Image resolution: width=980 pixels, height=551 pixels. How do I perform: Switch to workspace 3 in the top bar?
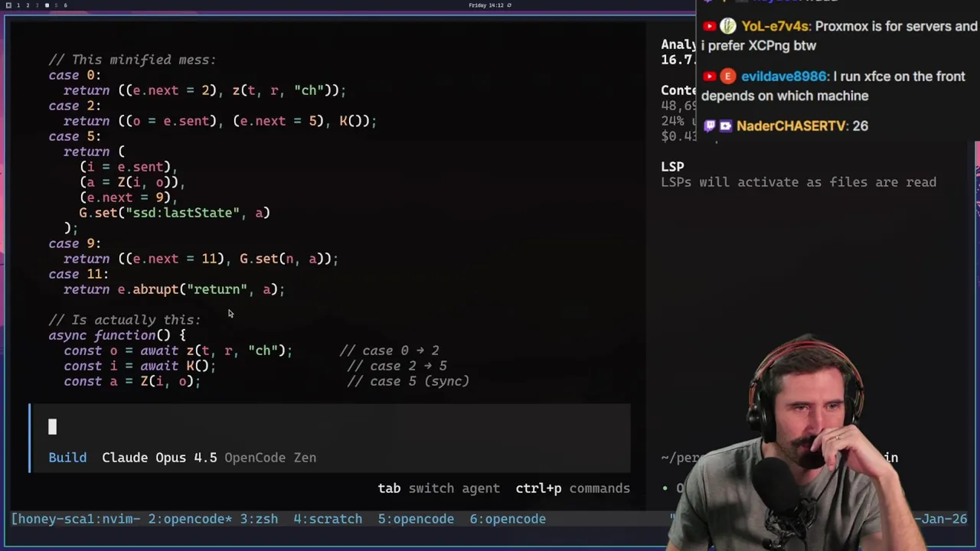37,5
